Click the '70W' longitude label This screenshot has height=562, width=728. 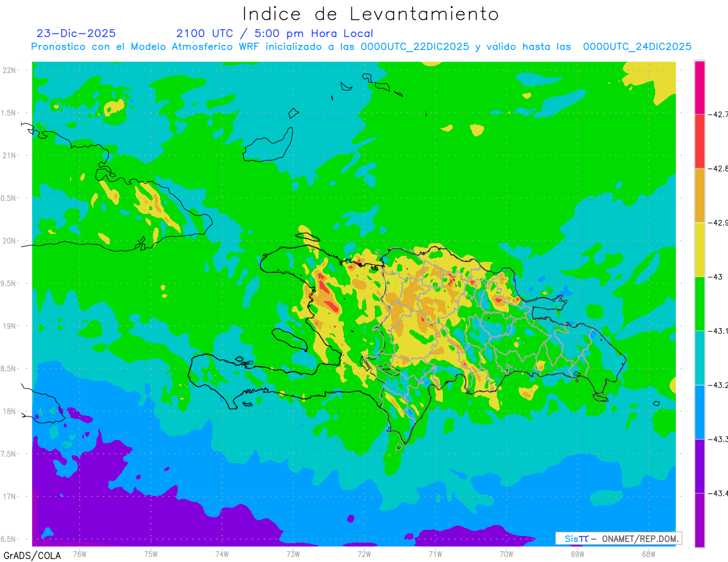[506, 554]
